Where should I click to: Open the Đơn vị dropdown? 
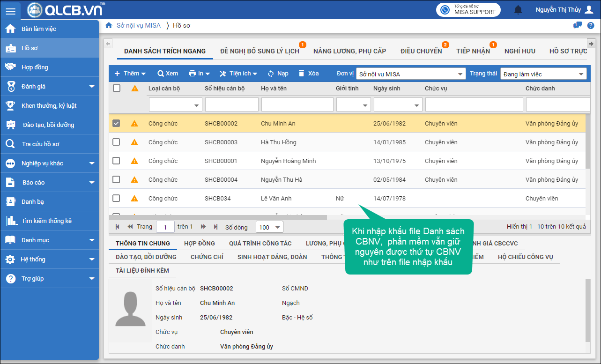(460, 74)
